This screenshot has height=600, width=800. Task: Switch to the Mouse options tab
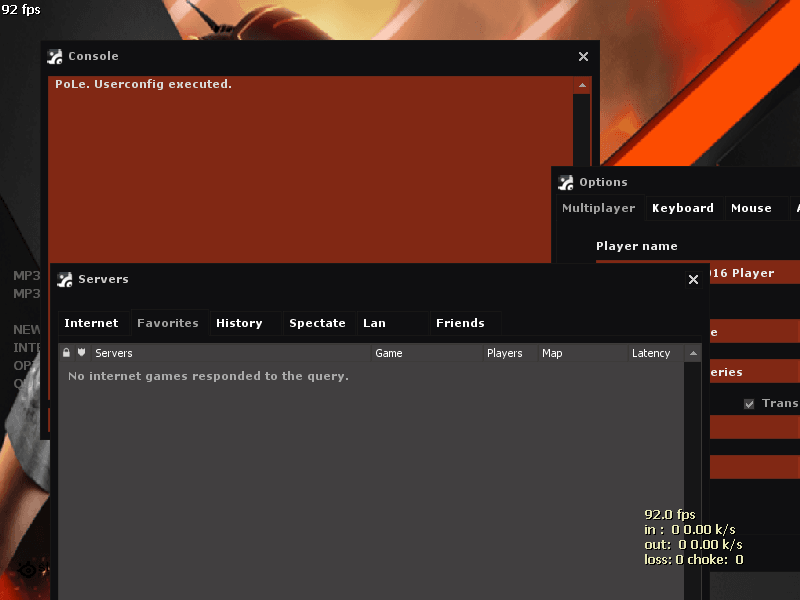(x=751, y=208)
